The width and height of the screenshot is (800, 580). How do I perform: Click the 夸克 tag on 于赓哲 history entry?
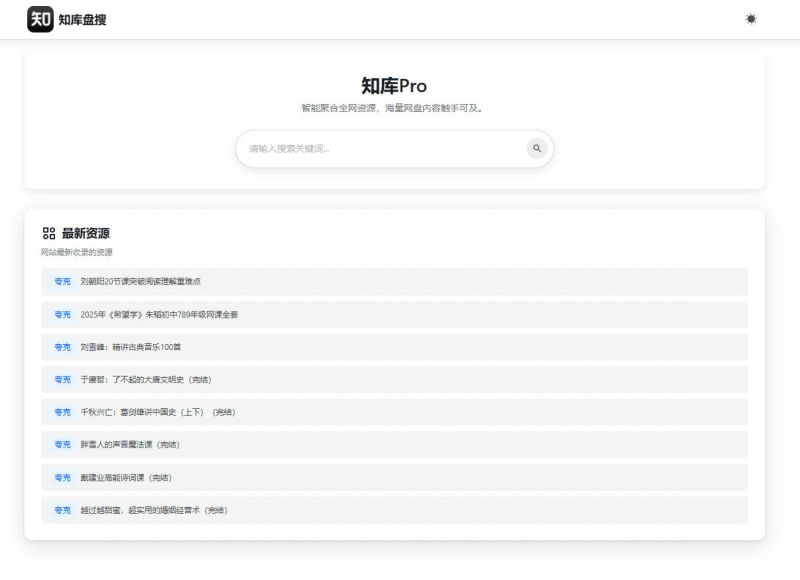(60, 380)
